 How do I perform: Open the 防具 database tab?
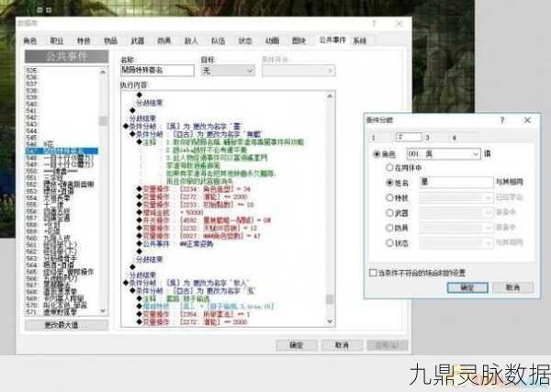(x=164, y=40)
